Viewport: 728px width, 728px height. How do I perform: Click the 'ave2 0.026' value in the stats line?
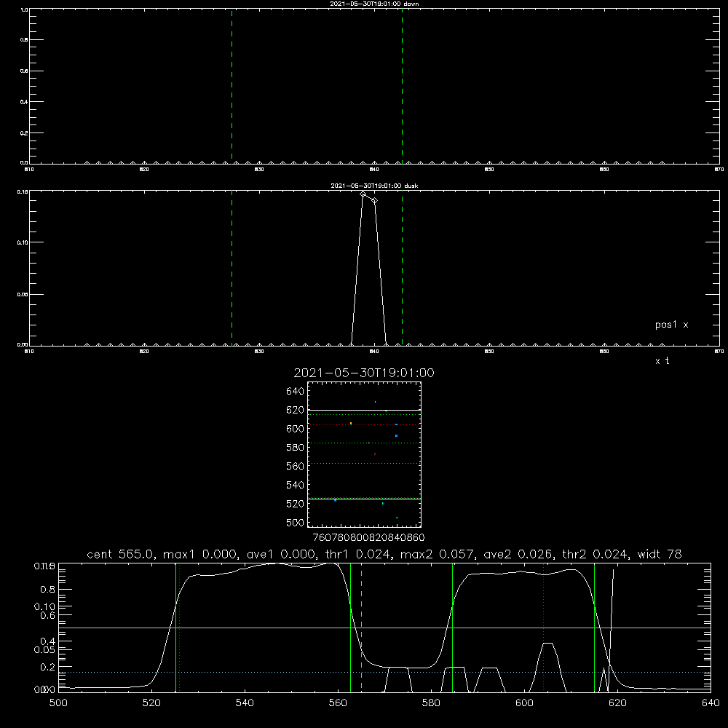point(518,554)
